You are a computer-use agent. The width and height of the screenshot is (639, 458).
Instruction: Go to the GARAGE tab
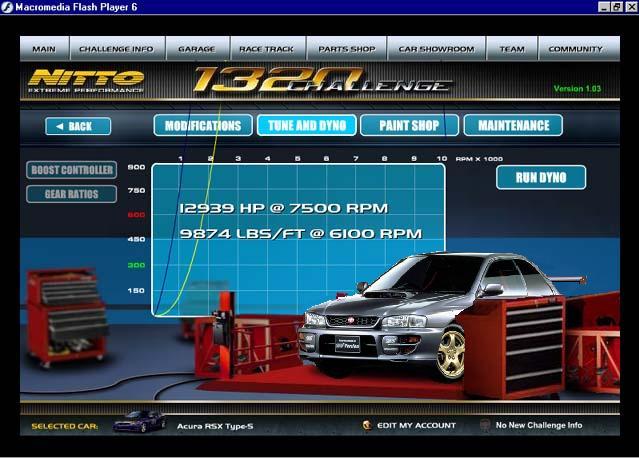point(197,49)
